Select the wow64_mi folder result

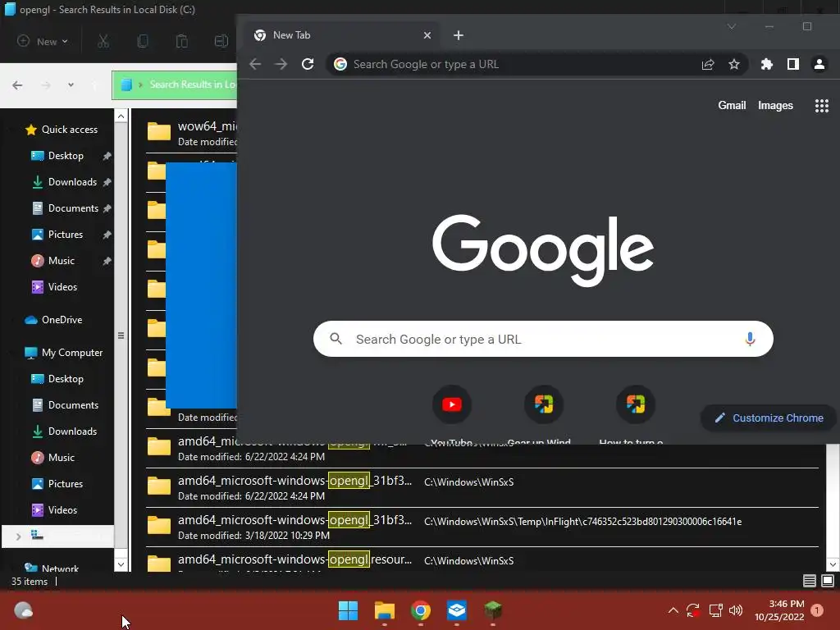click(191, 134)
